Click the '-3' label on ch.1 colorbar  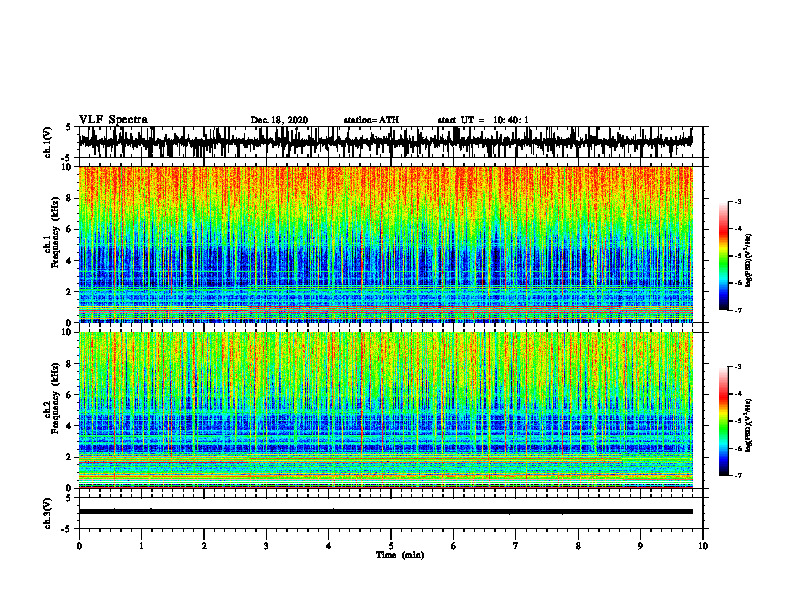[x=738, y=201]
